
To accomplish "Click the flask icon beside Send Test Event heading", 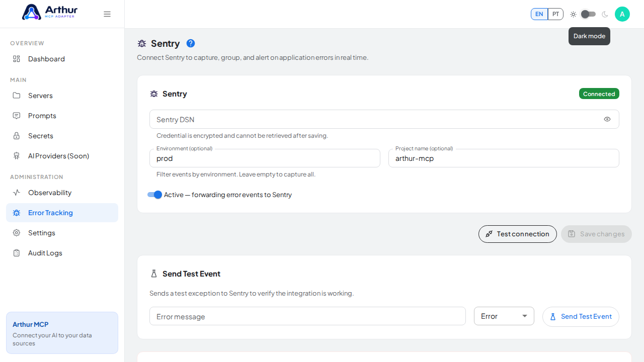I will (x=154, y=274).
